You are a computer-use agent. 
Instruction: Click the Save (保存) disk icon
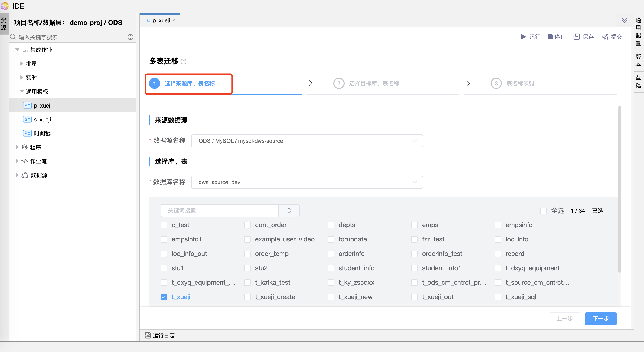tap(576, 37)
